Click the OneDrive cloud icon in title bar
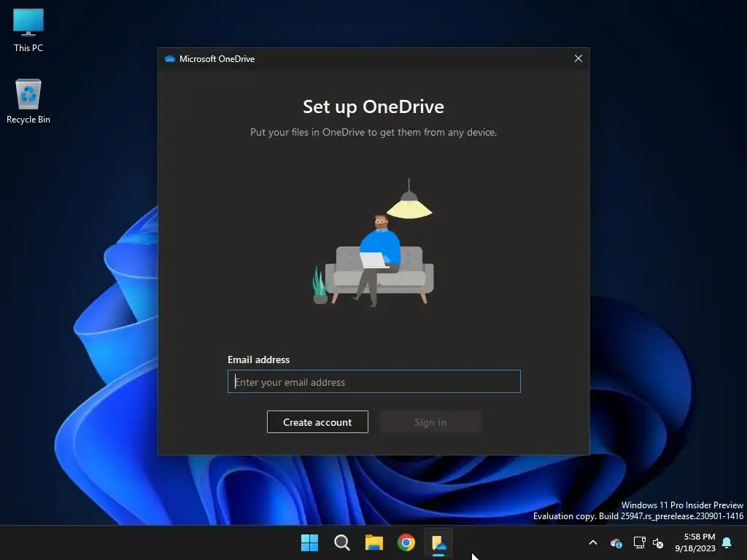The image size is (747, 560). (169, 58)
